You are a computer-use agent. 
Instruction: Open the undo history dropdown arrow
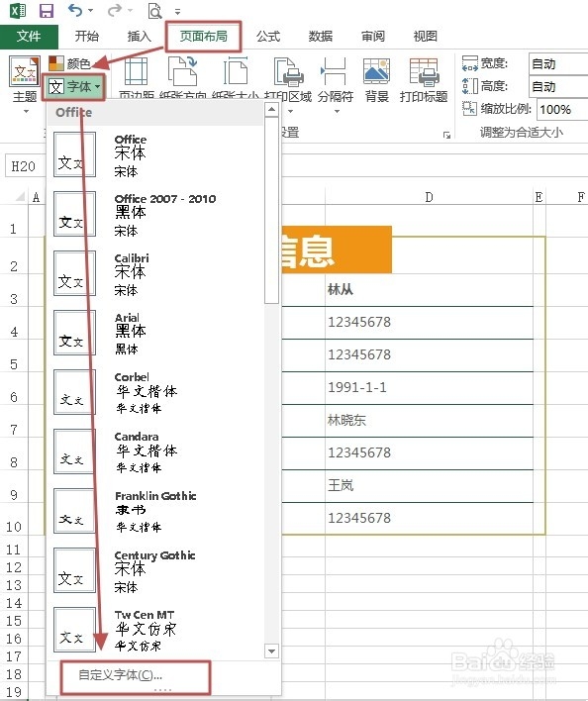click(x=91, y=10)
